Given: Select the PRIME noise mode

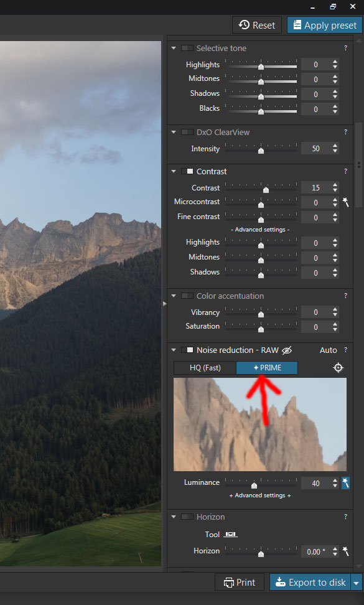Looking at the screenshot, I should pyautogui.click(x=267, y=368).
